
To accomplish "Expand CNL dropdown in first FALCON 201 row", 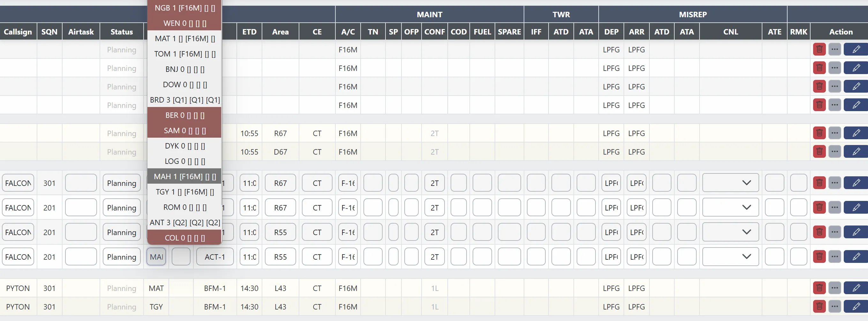I will (x=730, y=208).
